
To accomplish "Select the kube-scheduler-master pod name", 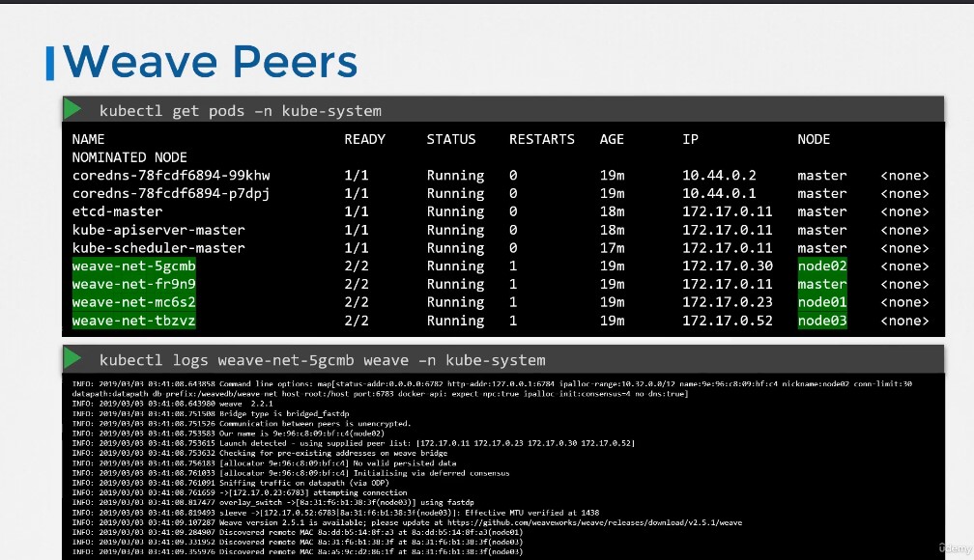I will [158, 248].
